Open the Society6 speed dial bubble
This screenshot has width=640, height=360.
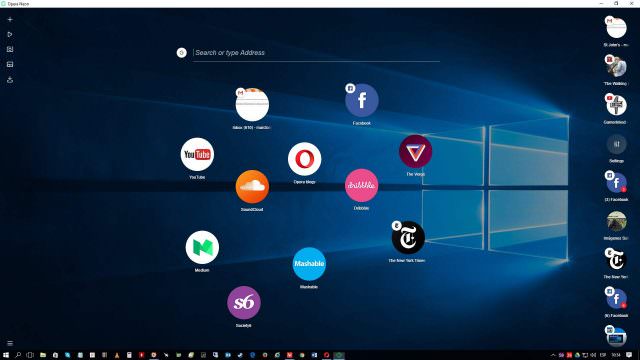244,303
